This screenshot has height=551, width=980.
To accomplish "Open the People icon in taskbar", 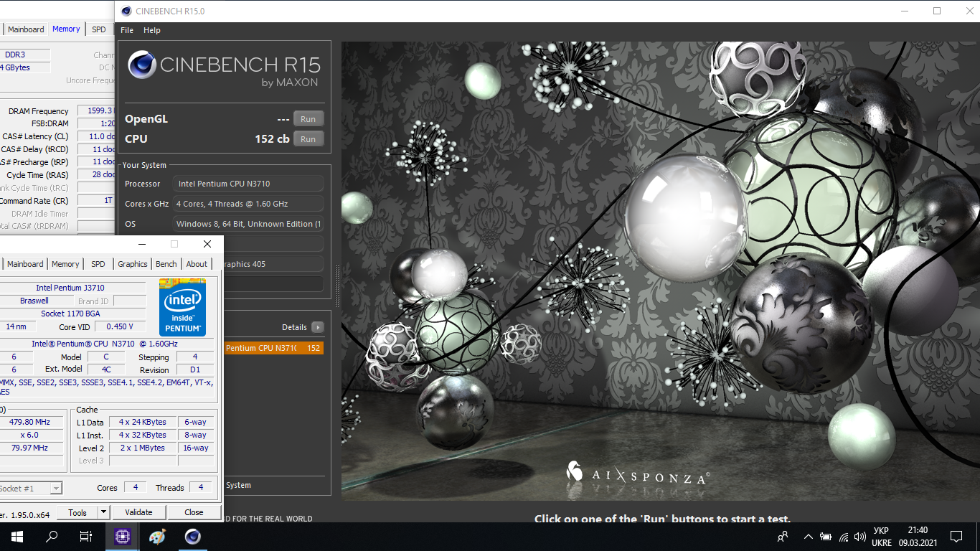I will tap(783, 537).
